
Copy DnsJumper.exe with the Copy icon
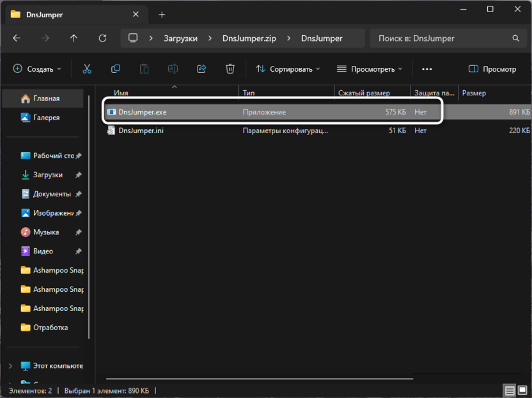[115, 68]
